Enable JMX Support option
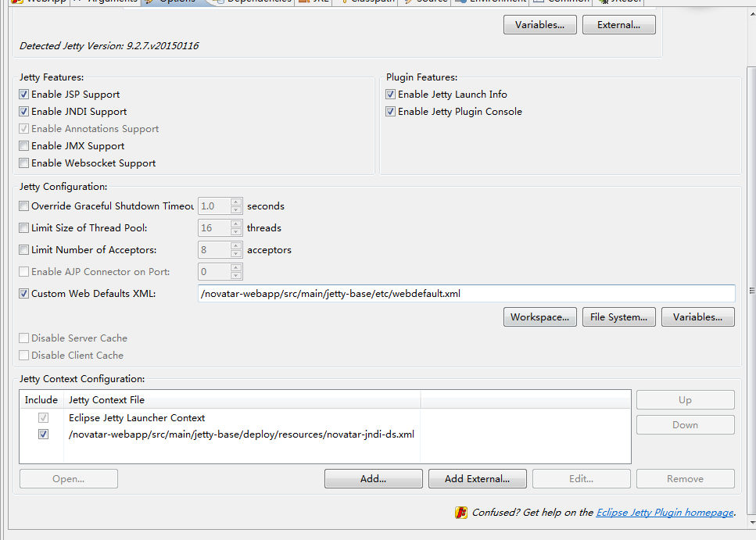The width and height of the screenshot is (756, 540). [23, 145]
